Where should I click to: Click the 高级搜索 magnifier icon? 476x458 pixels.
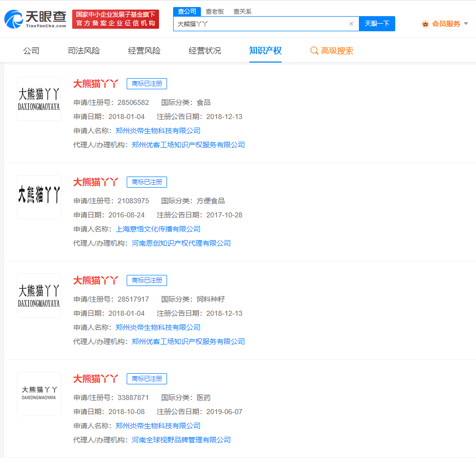click(x=314, y=50)
